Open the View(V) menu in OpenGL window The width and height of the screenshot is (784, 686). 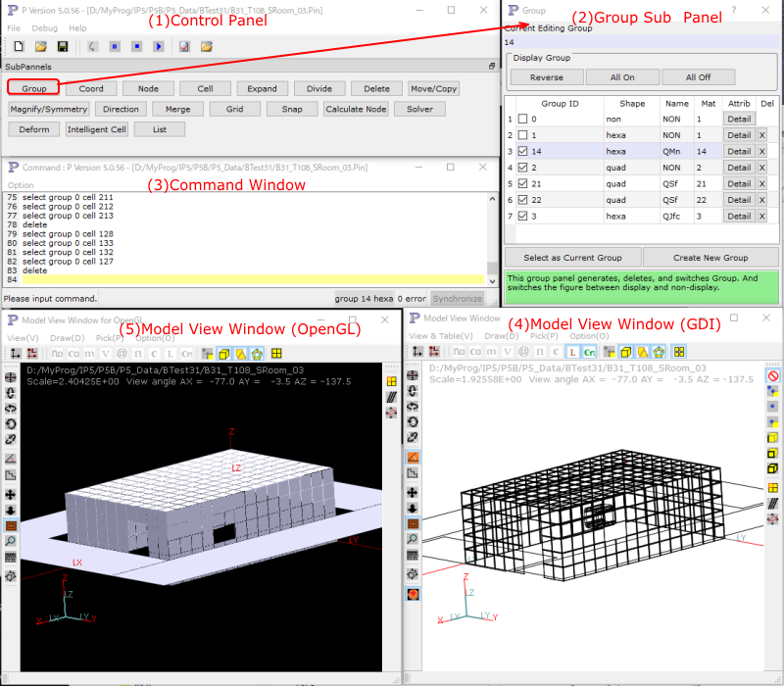[23, 337]
